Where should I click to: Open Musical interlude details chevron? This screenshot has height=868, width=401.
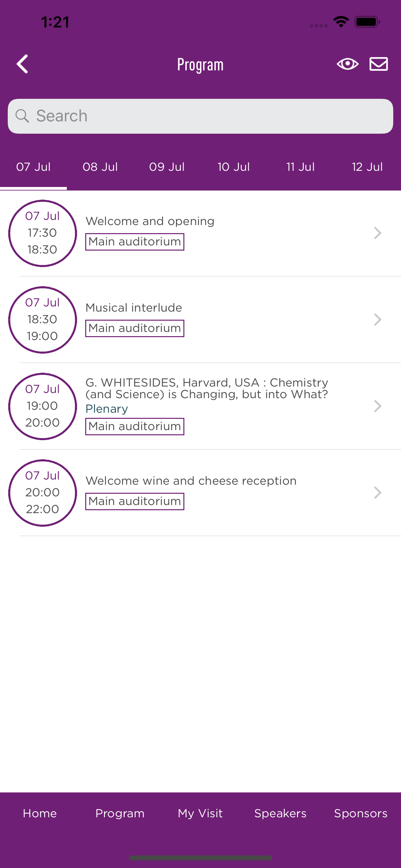tap(377, 319)
